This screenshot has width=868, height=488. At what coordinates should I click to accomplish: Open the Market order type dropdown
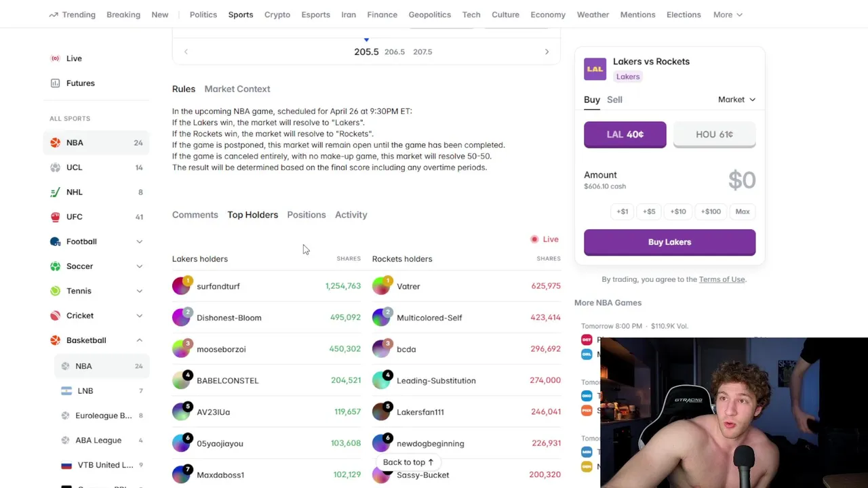[x=736, y=100]
